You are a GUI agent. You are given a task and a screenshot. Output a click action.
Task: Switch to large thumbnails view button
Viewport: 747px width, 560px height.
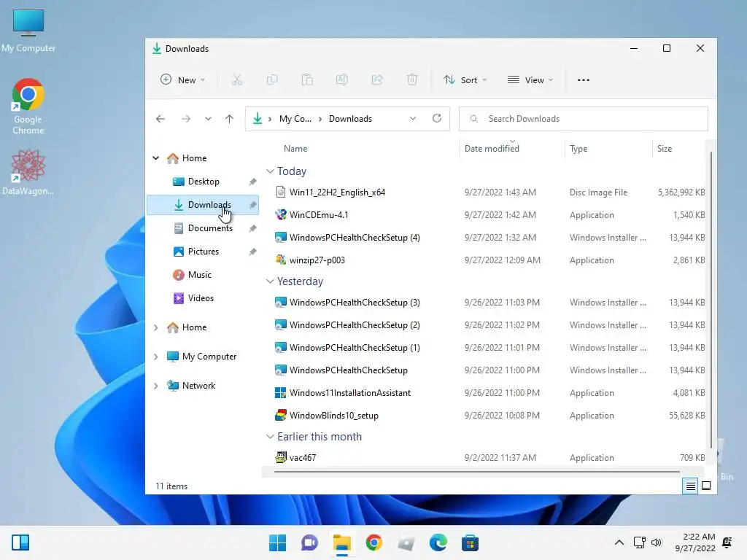click(x=706, y=486)
